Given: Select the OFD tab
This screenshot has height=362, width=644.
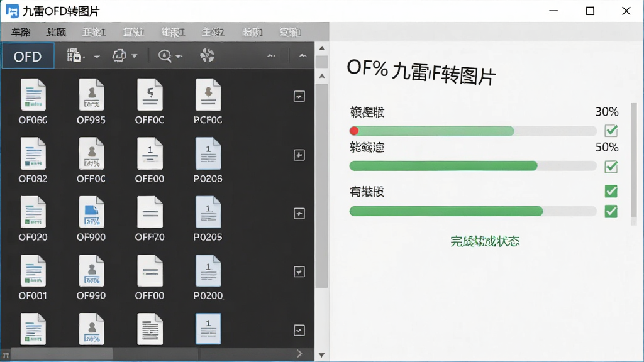Looking at the screenshot, I should pyautogui.click(x=28, y=56).
